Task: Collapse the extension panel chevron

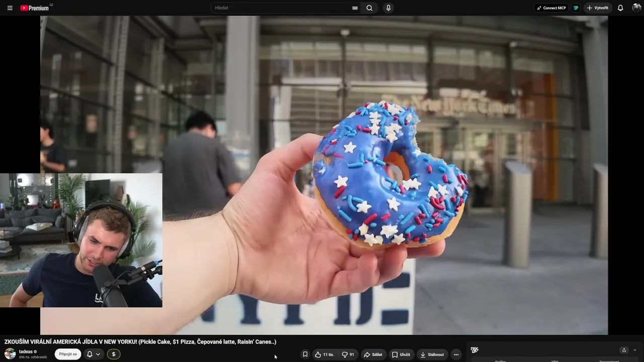Action: (635, 350)
